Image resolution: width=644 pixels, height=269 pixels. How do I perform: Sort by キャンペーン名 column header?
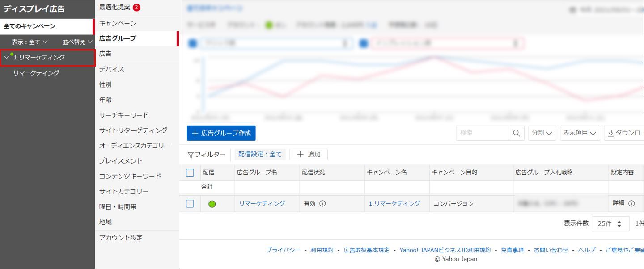click(x=387, y=172)
